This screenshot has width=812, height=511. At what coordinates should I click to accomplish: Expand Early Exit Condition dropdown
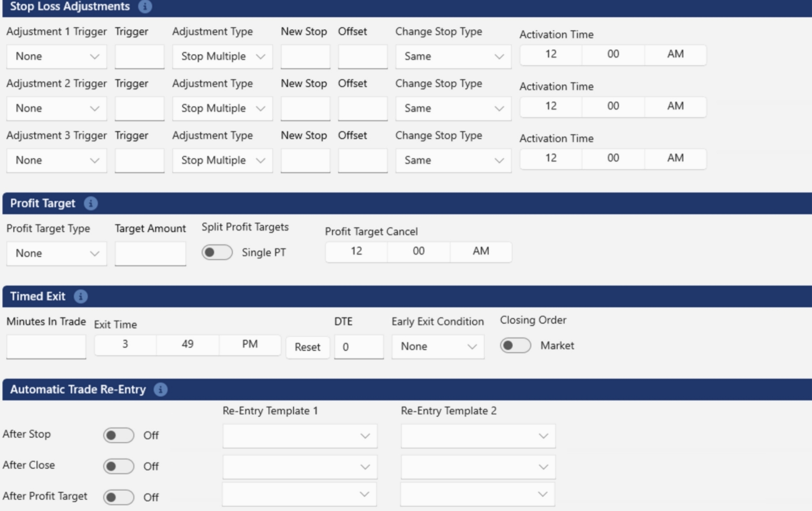(438, 347)
